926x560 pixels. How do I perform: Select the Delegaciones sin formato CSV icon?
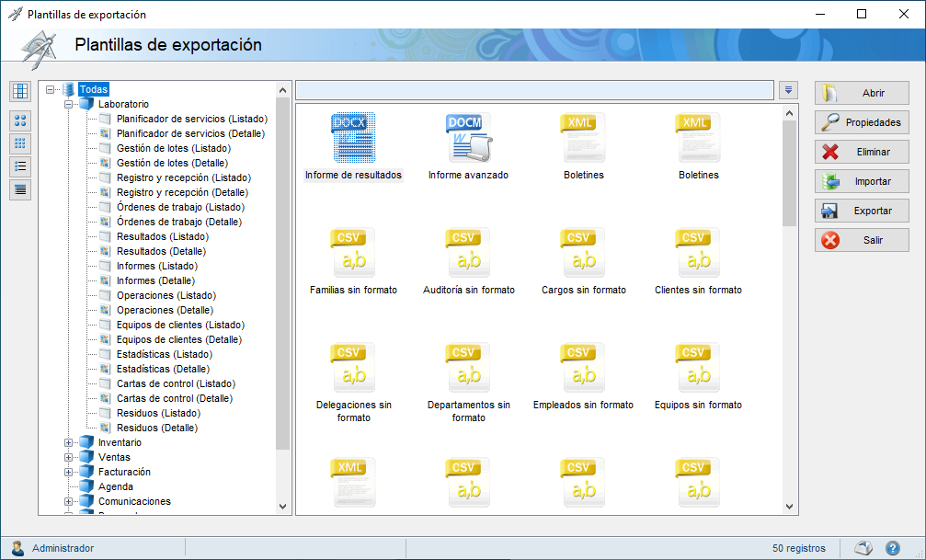(353, 368)
